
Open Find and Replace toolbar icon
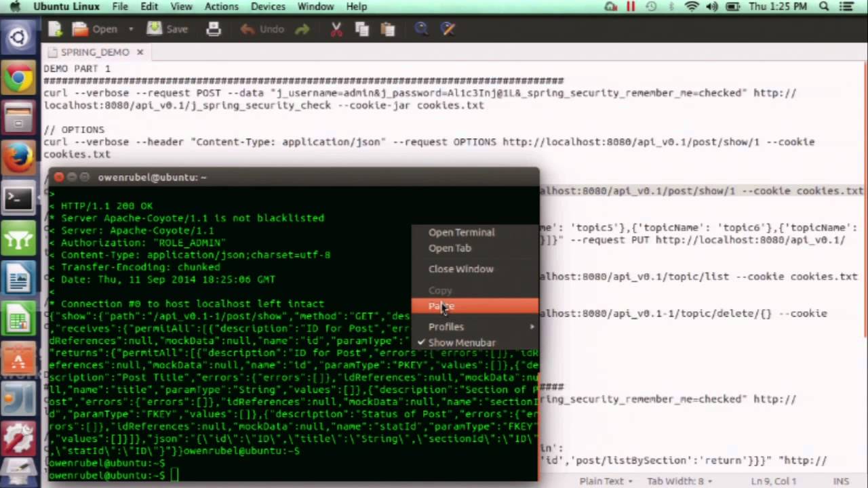[x=447, y=29]
